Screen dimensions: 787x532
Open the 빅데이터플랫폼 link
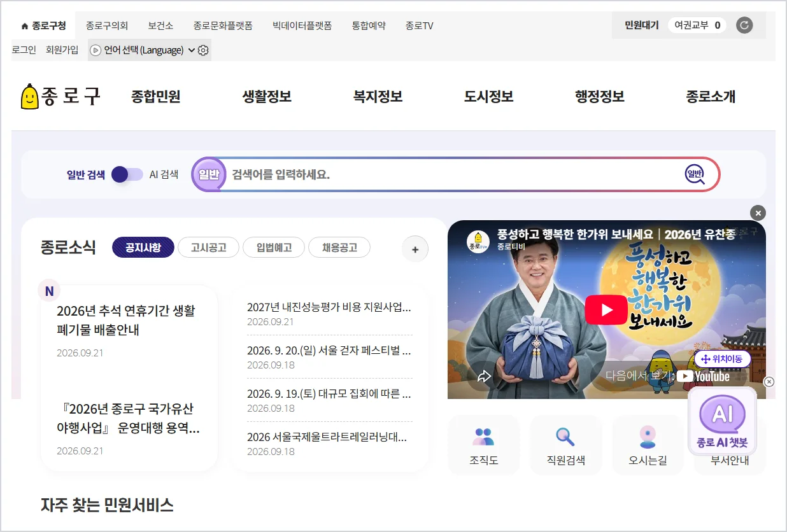[x=302, y=26]
